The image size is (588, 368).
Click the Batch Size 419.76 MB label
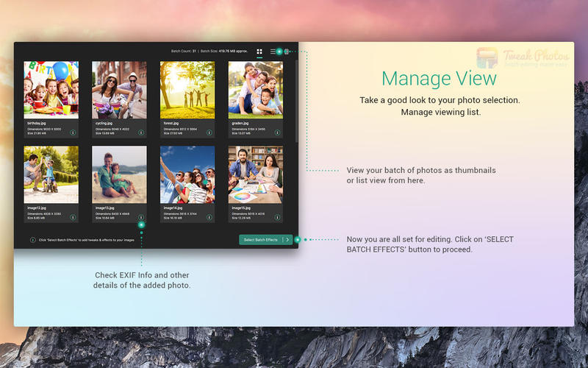tap(224, 51)
